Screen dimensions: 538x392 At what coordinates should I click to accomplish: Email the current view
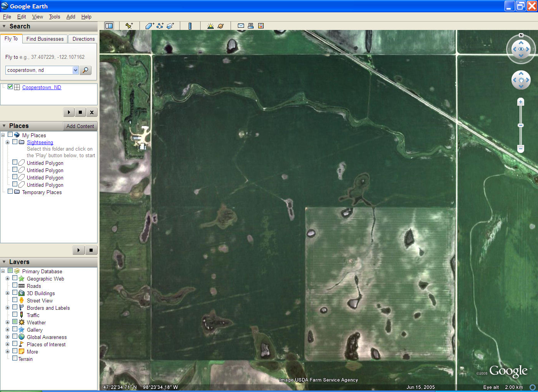[241, 26]
